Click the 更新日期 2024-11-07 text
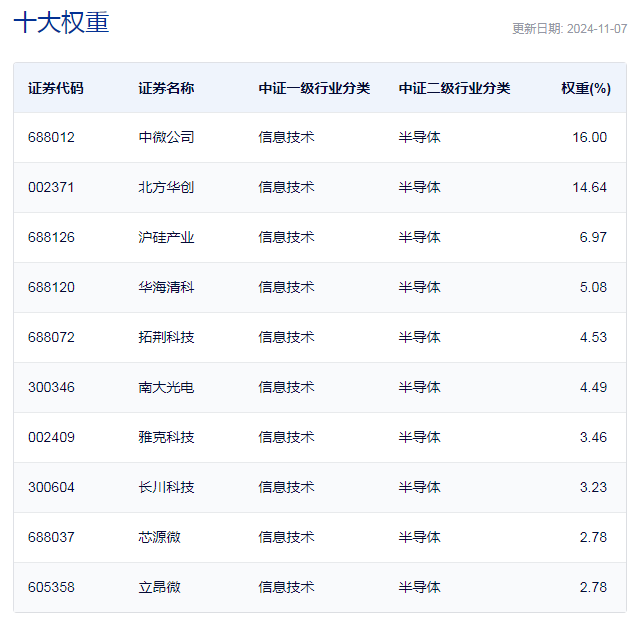Viewport: 635px width, 624px height. (569, 29)
